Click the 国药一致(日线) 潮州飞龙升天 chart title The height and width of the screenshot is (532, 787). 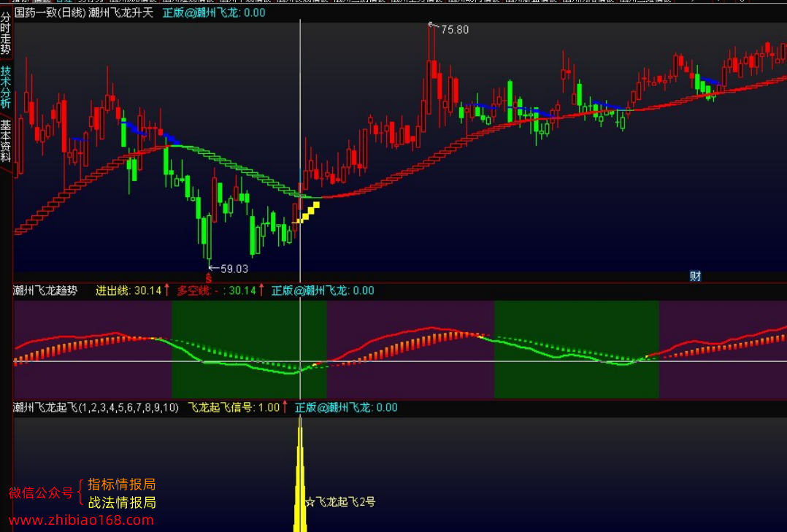[84, 12]
